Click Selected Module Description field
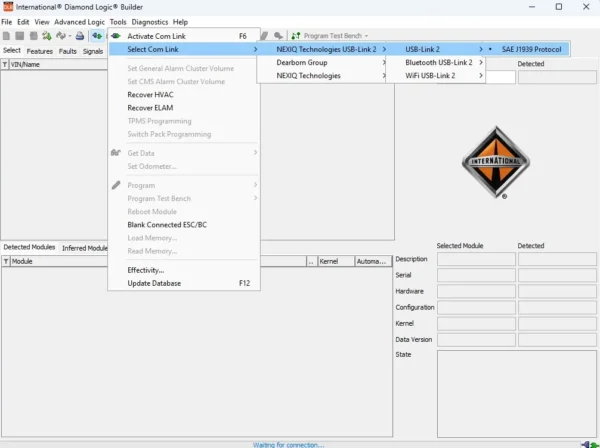The height and width of the screenshot is (448, 600). point(476,259)
